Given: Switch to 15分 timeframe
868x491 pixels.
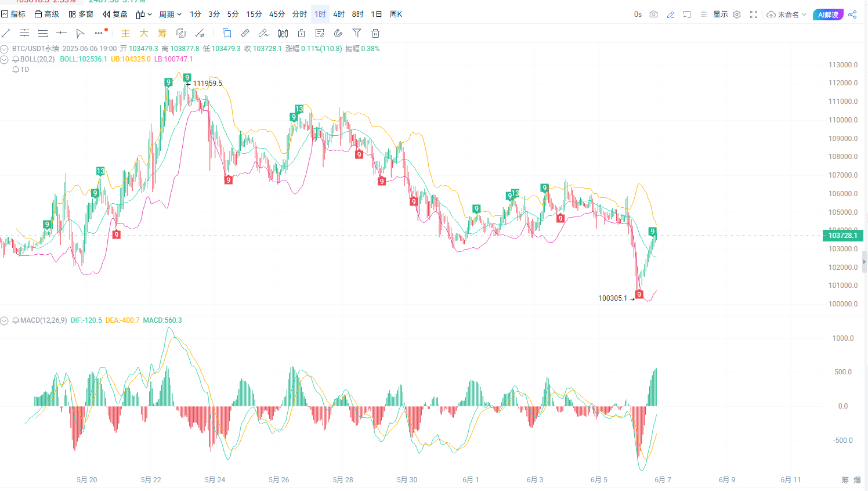Looking at the screenshot, I should tap(254, 14).
